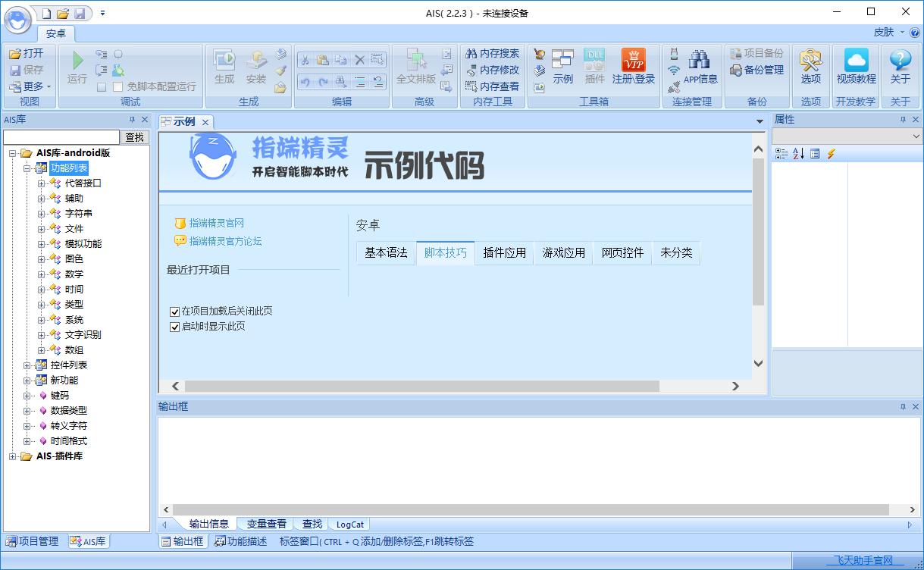Select the 安卓 ribbon tab

tap(55, 33)
